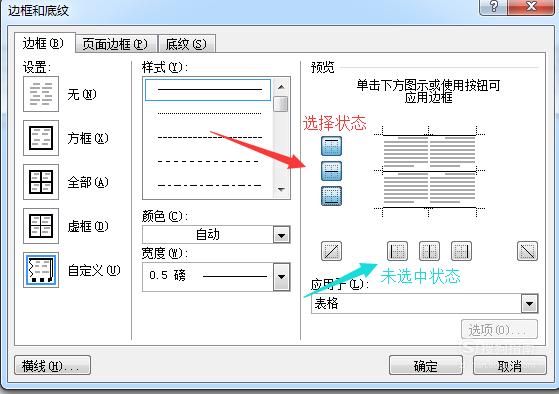Screen dimensions: 559x394
Task: Confirm with the 确定 button
Action: (x=426, y=365)
